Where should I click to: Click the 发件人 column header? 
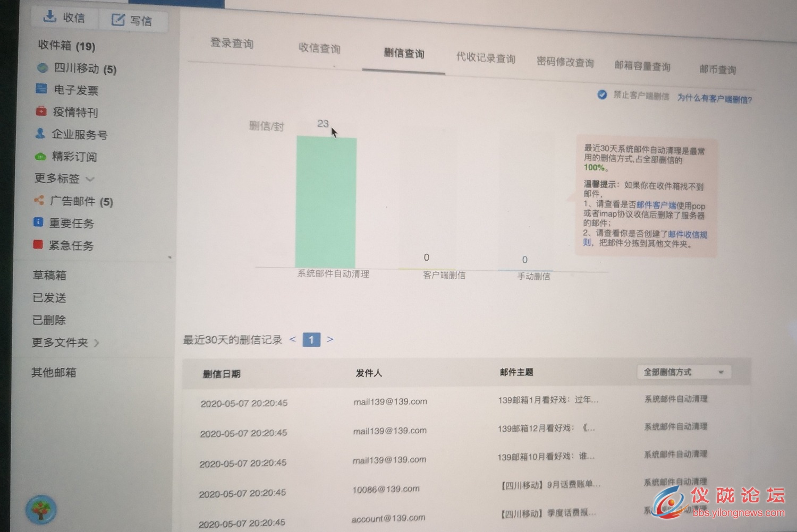[369, 373]
